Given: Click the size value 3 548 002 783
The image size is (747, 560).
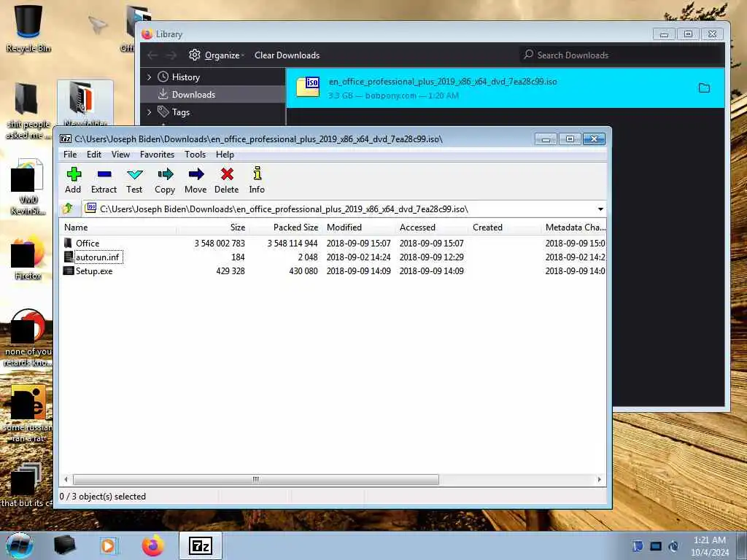Looking at the screenshot, I should point(220,244).
